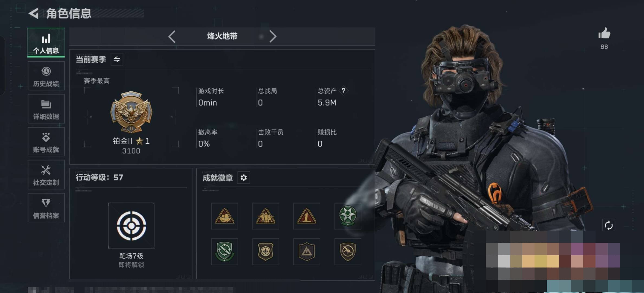Rotate the character model with refresh icon
644x293 pixels.
coord(609,225)
